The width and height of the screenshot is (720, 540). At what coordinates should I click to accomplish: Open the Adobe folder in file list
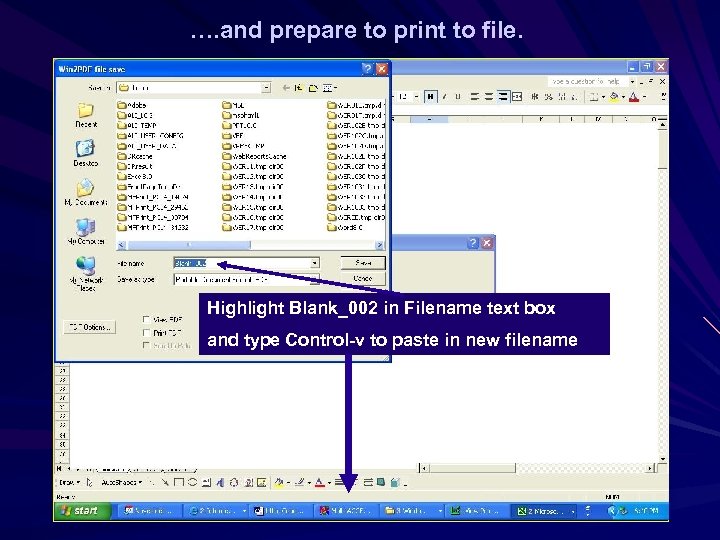(x=132, y=105)
